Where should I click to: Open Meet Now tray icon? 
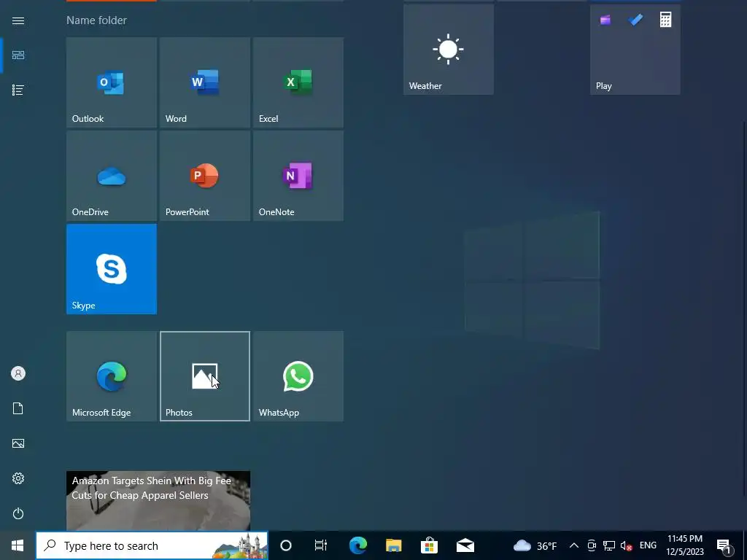click(x=592, y=545)
